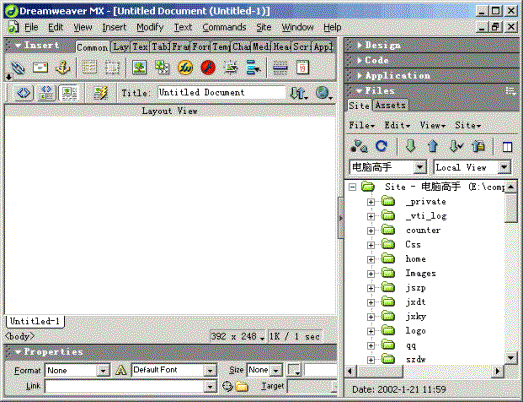523x402 pixels.
Task: Open File Management arrows icon
Action: click(299, 93)
